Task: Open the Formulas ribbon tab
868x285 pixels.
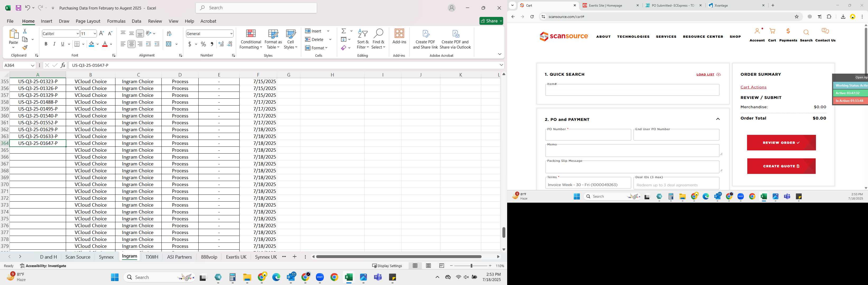Action: [x=116, y=21]
